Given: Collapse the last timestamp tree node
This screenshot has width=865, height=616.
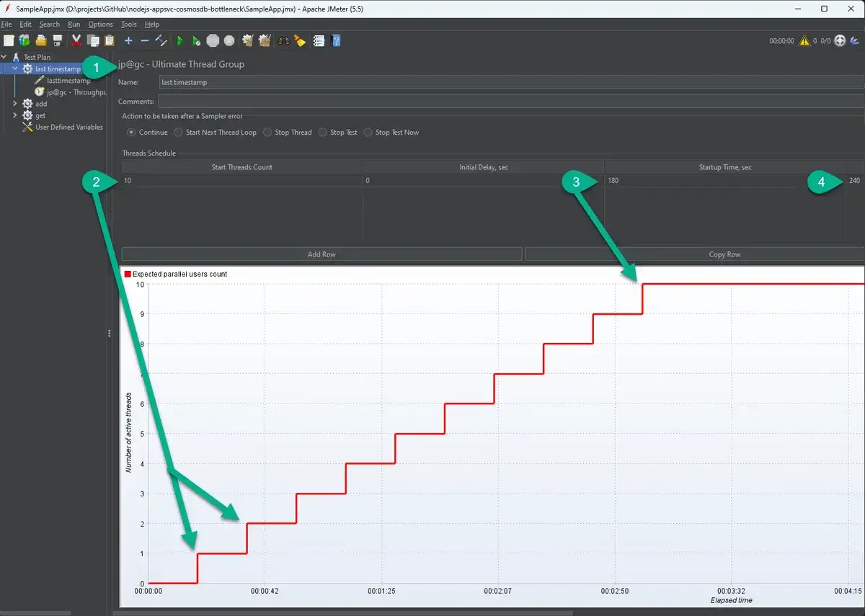Looking at the screenshot, I should coord(14,69).
